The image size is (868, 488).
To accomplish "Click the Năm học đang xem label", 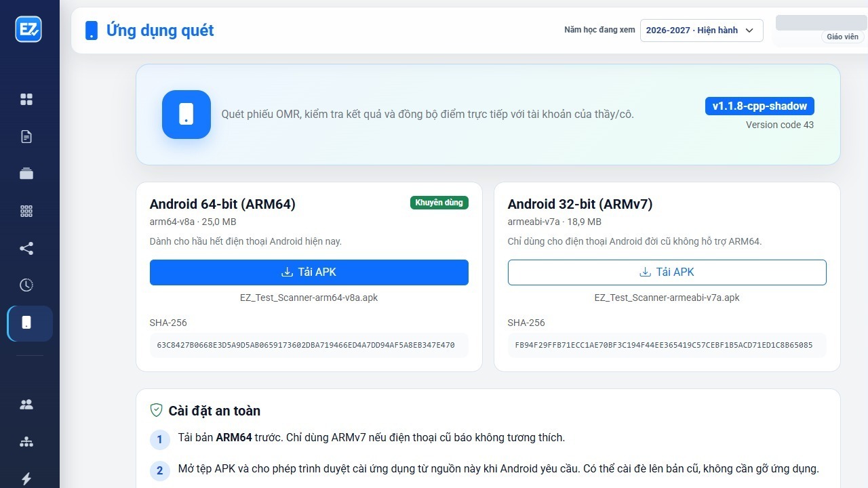I will 600,30.
